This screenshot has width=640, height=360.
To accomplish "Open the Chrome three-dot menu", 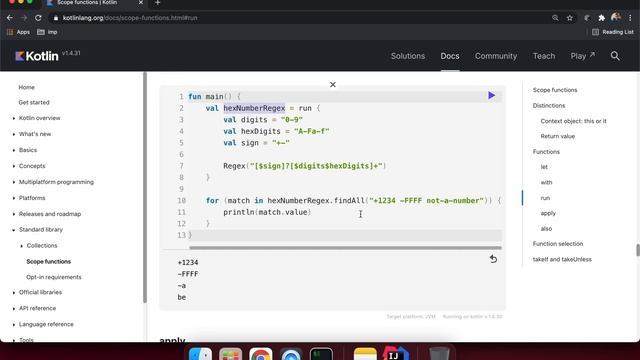I will tap(630, 18).
